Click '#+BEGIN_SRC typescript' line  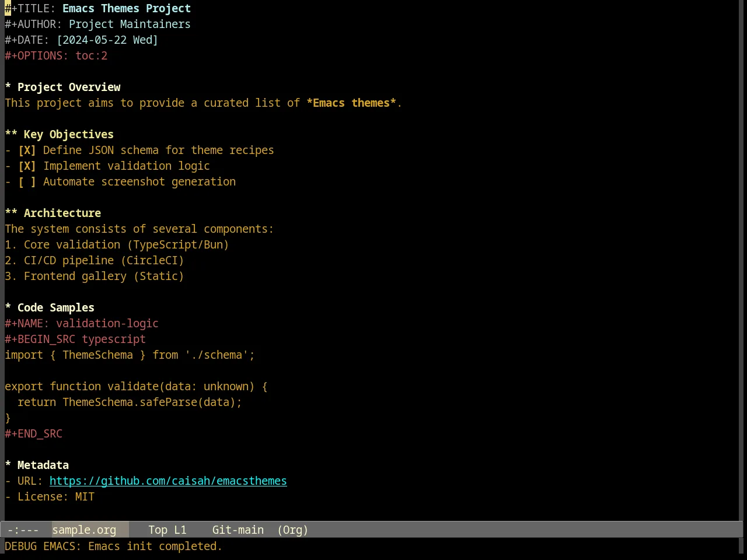[75, 339]
